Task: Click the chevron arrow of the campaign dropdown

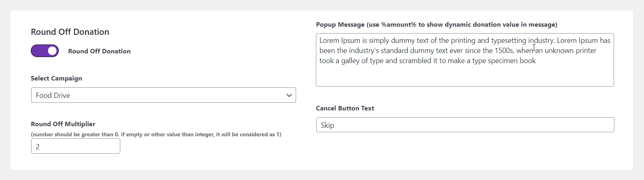Action: (289, 95)
